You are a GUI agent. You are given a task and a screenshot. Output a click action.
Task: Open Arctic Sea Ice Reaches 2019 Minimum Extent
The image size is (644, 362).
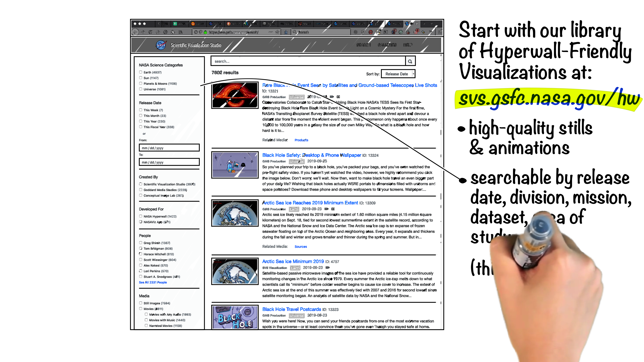coord(310,203)
